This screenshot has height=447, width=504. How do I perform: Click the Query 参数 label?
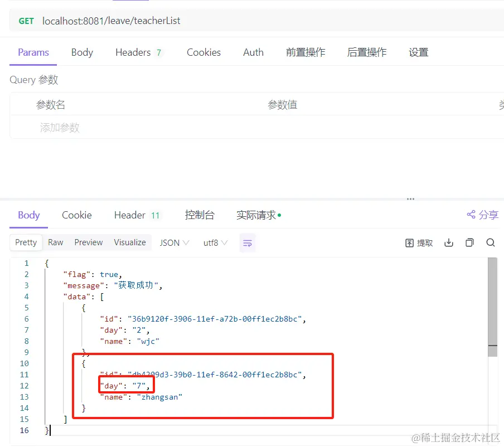(34, 80)
